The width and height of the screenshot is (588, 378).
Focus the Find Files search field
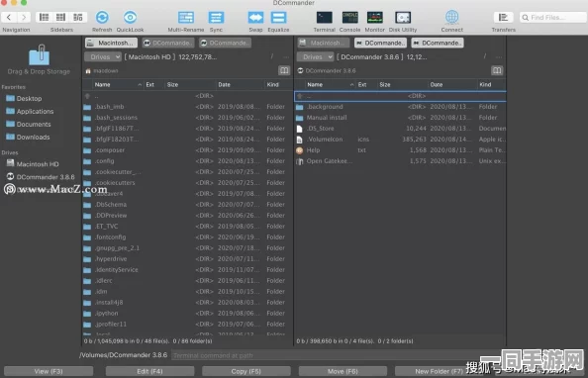click(x=552, y=17)
